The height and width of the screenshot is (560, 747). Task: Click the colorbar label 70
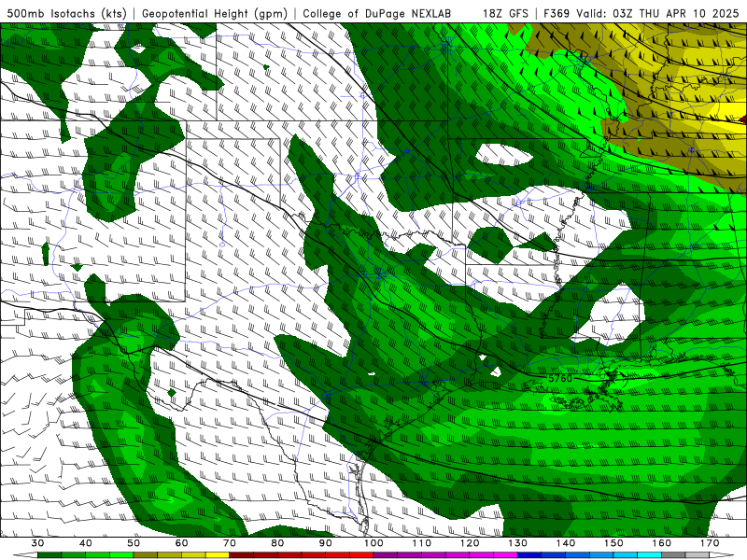[x=230, y=543]
